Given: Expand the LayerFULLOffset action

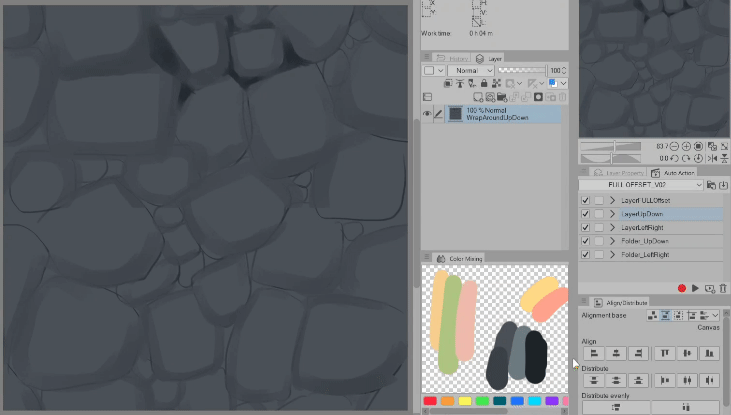Looking at the screenshot, I should [612, 200].
